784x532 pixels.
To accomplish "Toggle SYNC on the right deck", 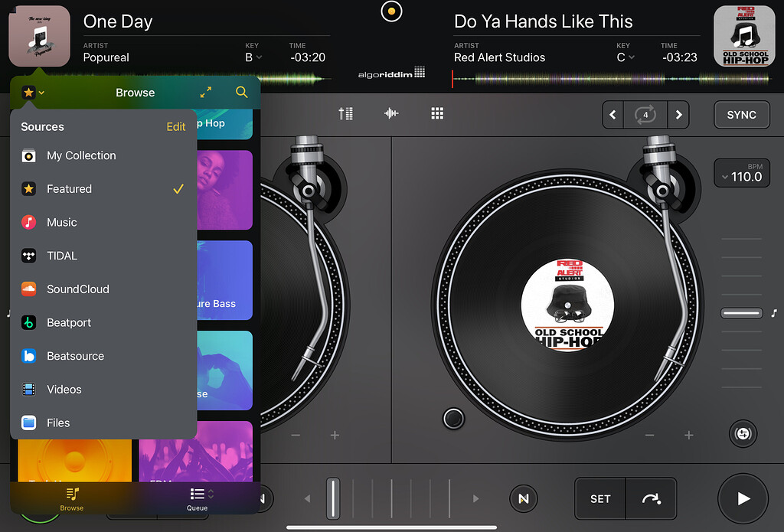I will [741, 115].
